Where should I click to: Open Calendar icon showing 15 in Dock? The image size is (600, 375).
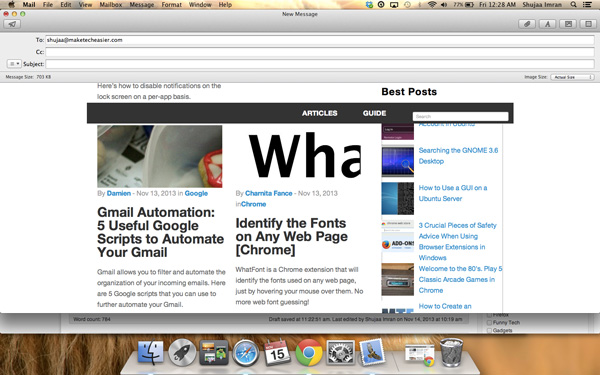click(x=277, y=352)
